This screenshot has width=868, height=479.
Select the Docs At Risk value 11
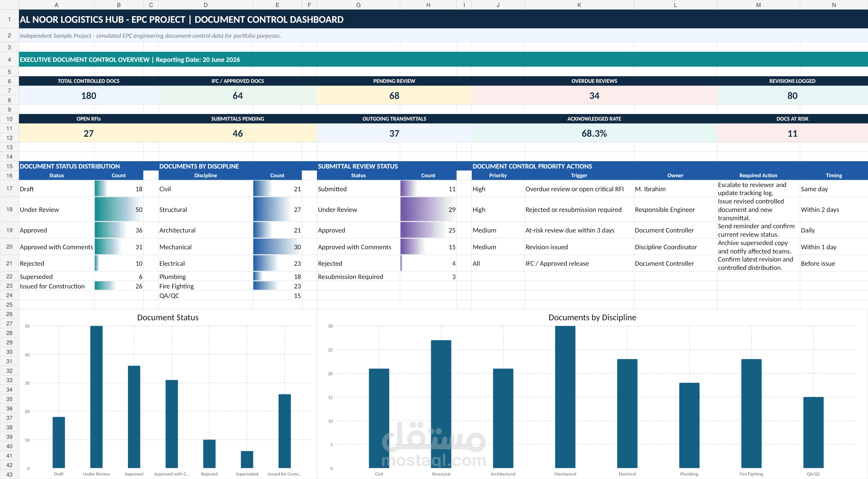point(792,133)
